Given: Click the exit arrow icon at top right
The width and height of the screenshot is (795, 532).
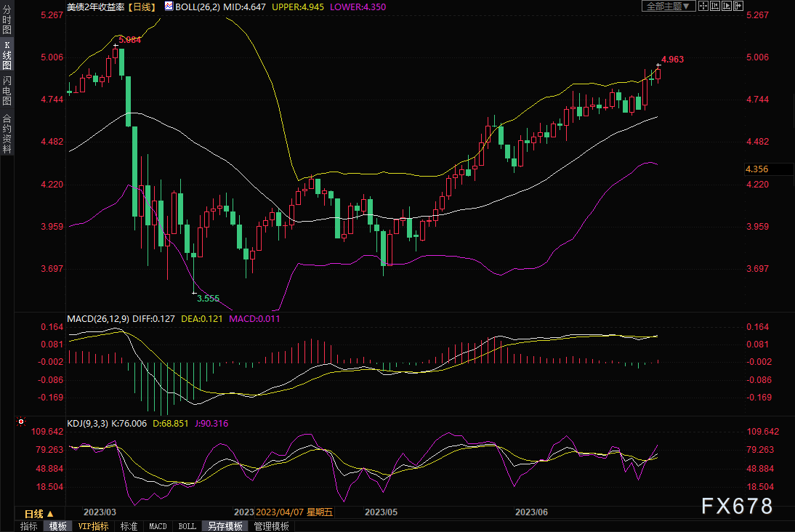Looking at the screenshot, I should (738, 6).
